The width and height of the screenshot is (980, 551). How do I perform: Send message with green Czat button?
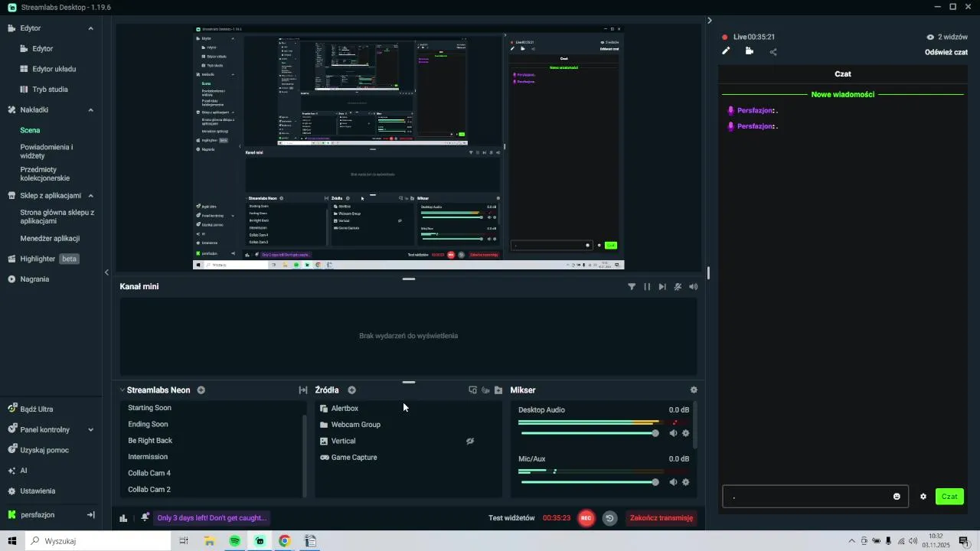tap(949, 497)
